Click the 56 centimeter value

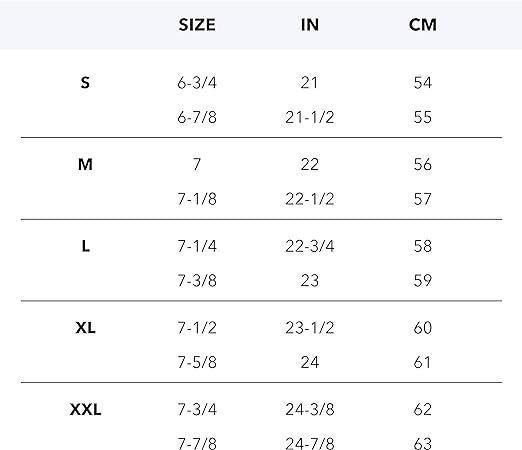[x=423, y=165]
